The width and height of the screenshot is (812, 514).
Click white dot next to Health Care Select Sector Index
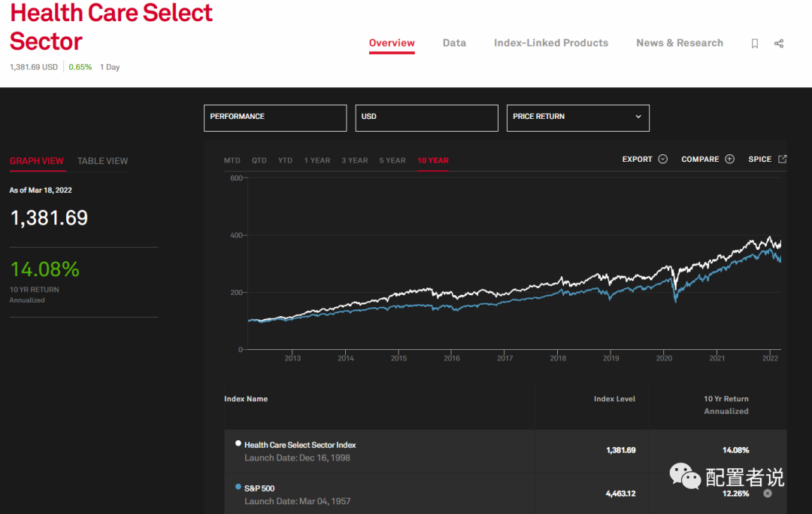pos(238,443)
